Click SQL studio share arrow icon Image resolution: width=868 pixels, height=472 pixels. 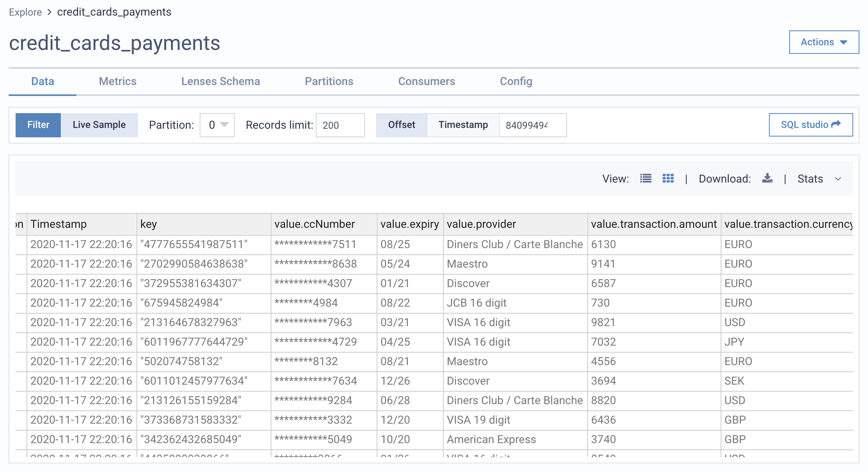pos(836,124)
